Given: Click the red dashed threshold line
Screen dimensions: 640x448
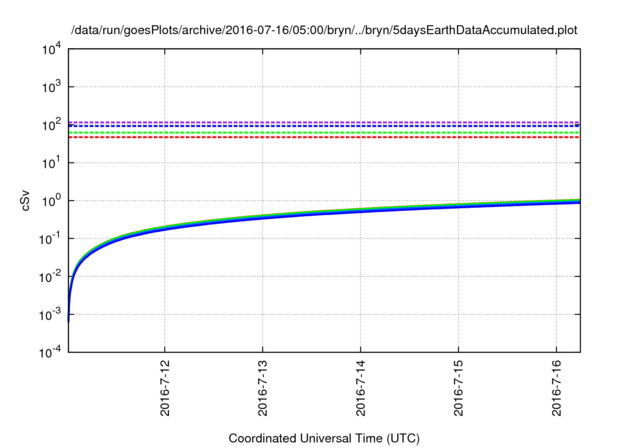Looking at the screenshot, I should (x=324, y=138).
